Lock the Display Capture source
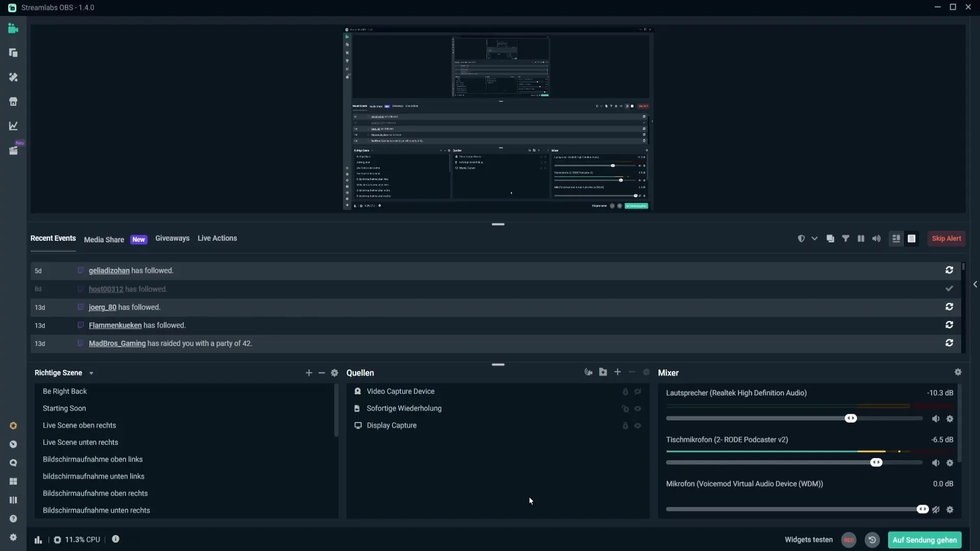 [625, 425]
